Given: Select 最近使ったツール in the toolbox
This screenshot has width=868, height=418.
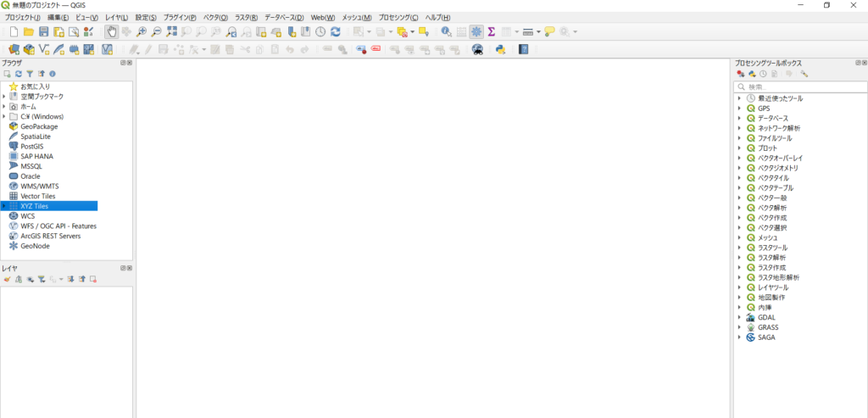Looking at the screenshot, I should click(x=780, y=98).
